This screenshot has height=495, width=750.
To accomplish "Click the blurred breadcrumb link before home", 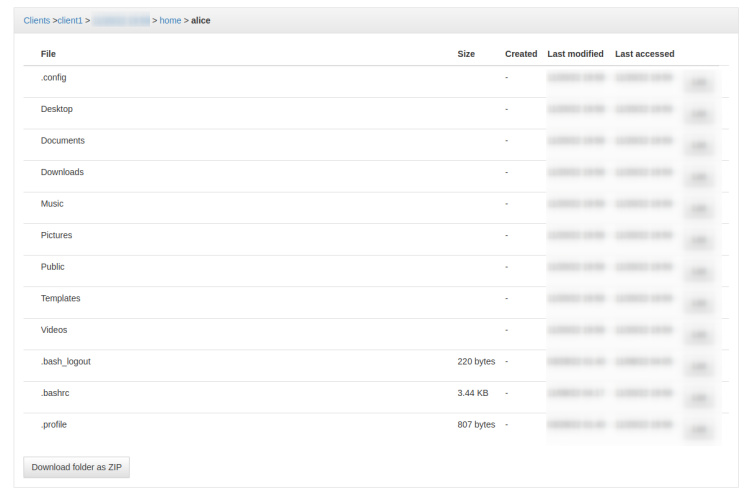I will point(121,20).
